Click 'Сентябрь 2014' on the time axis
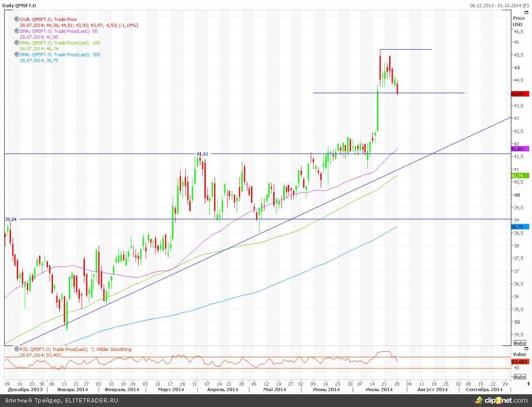 click(484, 390)
